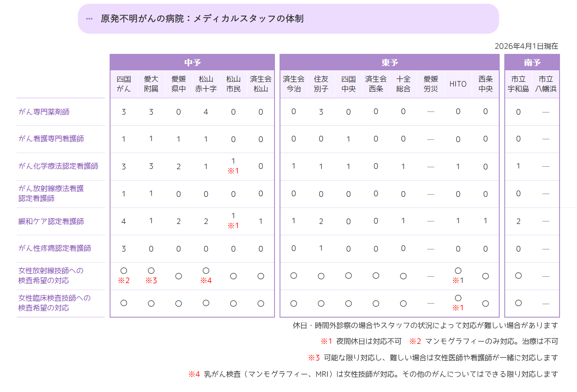The height and width of the screenshot is (392, 577).
Task: Click the 愛大附属 column header
Action: [151, 84]
